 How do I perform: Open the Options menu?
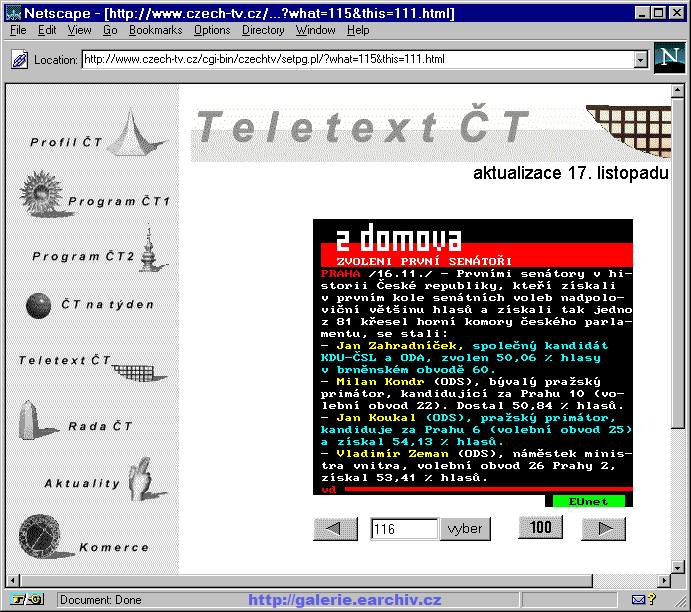coord(212,30)
